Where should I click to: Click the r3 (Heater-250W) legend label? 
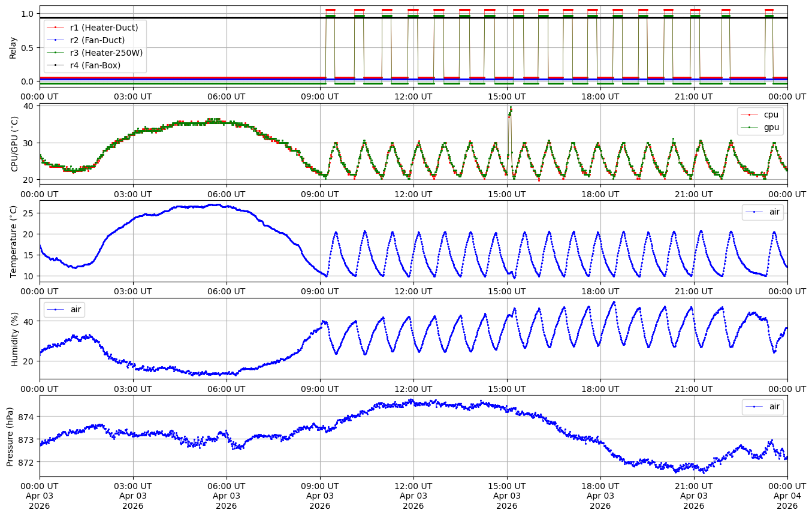pyautogui.click(x=106, y=53)
